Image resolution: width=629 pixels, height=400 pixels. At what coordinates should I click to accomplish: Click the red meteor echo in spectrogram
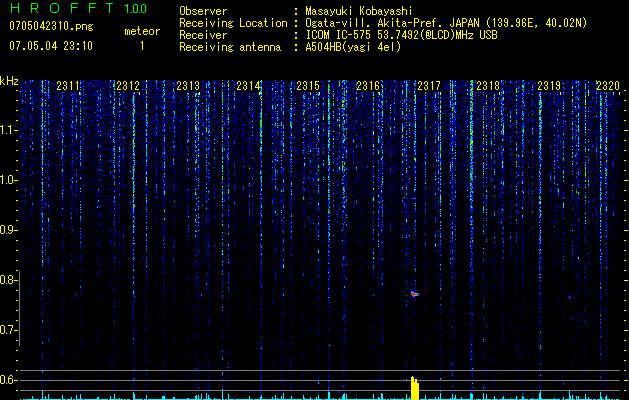tap(415, 294)
